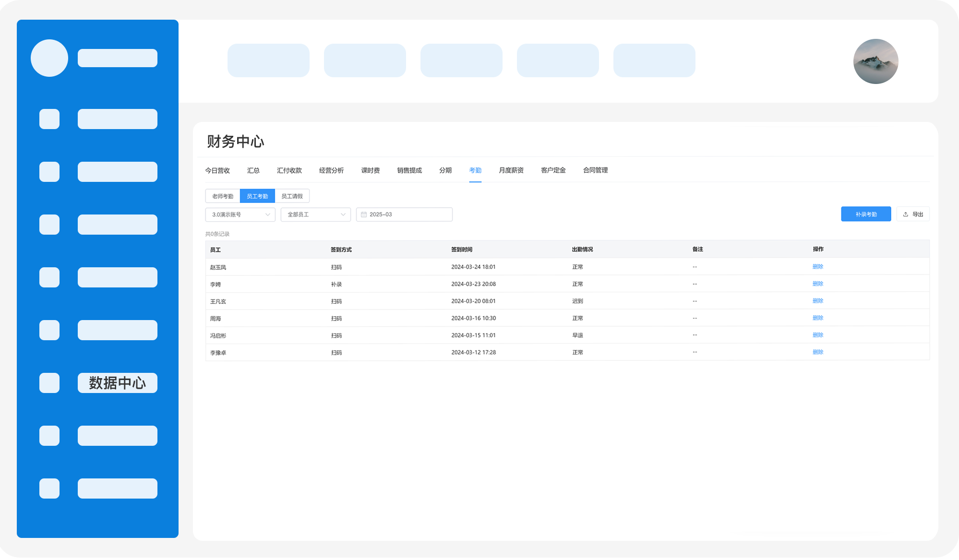Switch to the 员工请假 toggle option
Image resolution: width=959 pixels, height=560 pixels.
coord(292,196)
